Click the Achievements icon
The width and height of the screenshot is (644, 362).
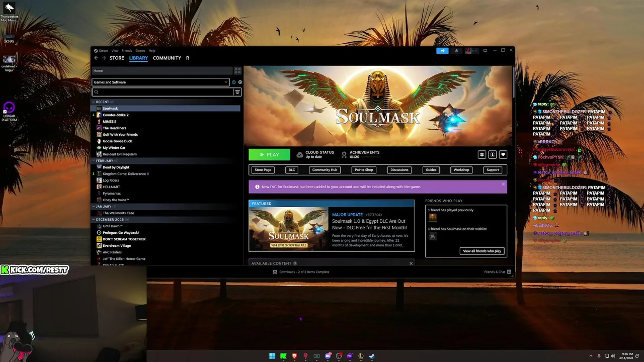(x=344, y=155)
